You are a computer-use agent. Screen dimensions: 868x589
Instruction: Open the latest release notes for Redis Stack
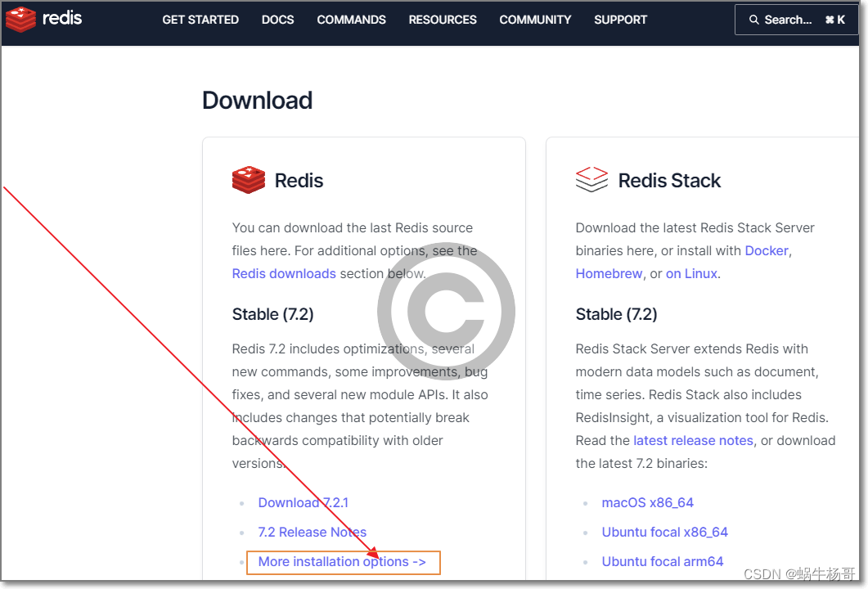pyautogui.click(x=693, y=440)
